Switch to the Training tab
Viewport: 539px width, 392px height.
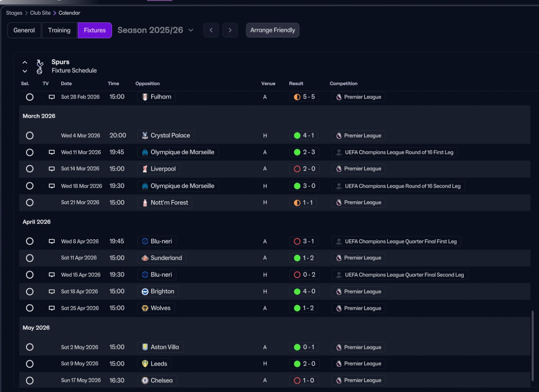tap(59, 30)
